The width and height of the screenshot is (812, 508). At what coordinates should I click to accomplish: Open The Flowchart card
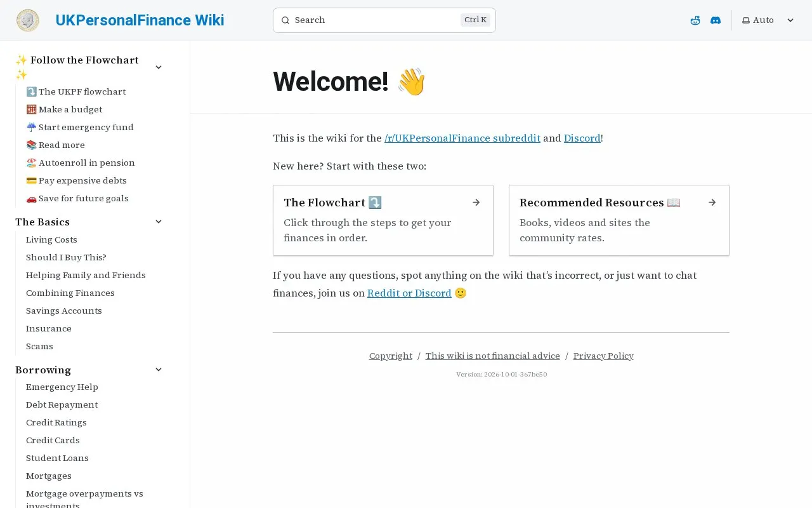click(x=383, y=220)
